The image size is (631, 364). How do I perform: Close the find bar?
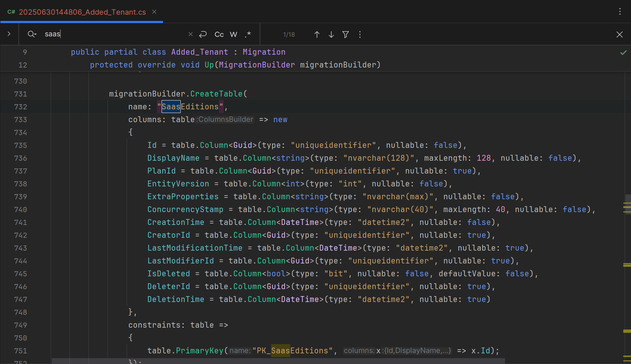619,34
